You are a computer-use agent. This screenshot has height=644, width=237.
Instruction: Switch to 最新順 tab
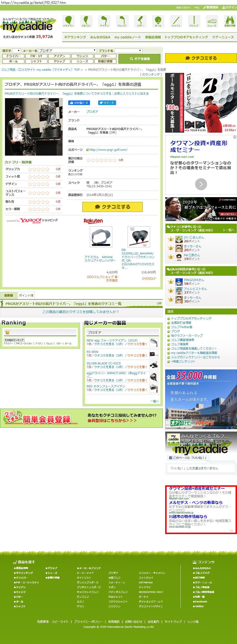(x=9, y=296)
